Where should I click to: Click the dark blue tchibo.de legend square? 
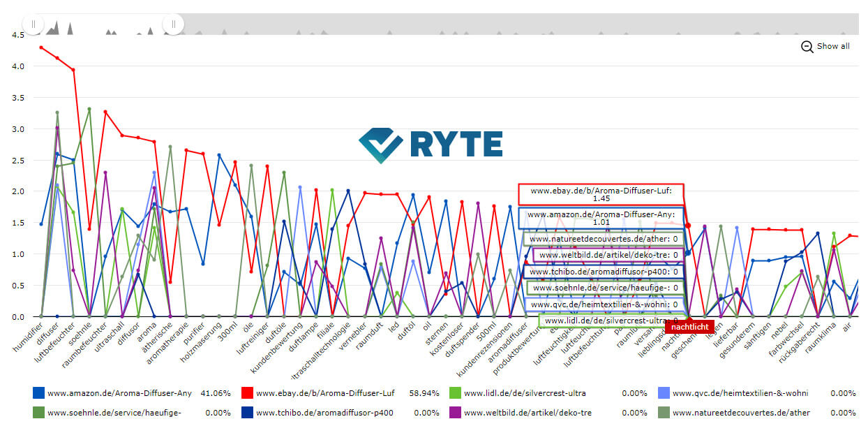[x=246, y=413]
